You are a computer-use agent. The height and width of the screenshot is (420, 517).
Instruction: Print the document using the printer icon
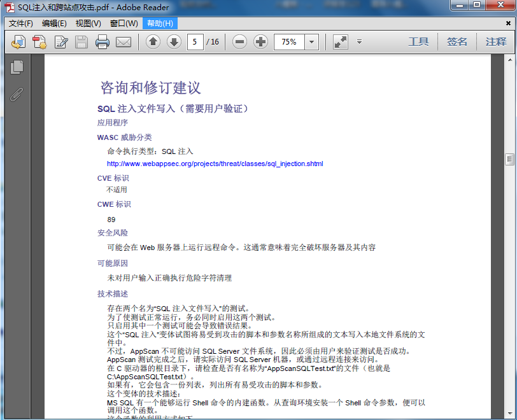click(103, 42)
